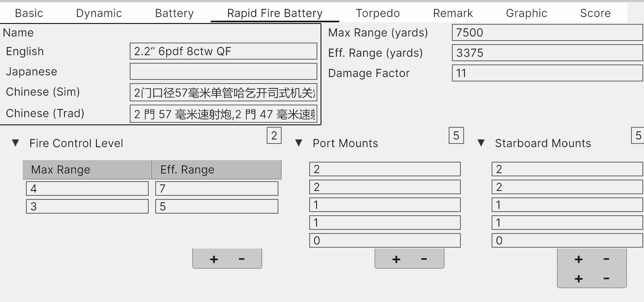
Task: Click the Max Range yards field
Action: pos(547,32)
